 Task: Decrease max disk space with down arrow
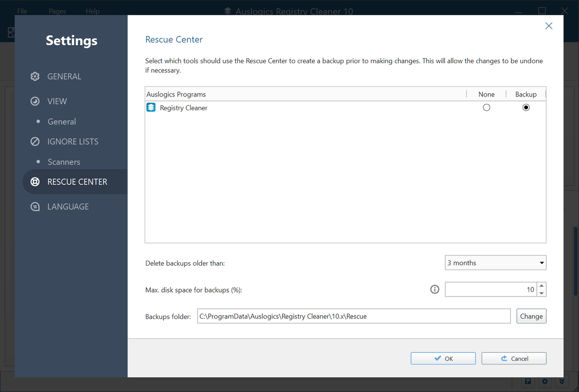[x=541, y=293]
